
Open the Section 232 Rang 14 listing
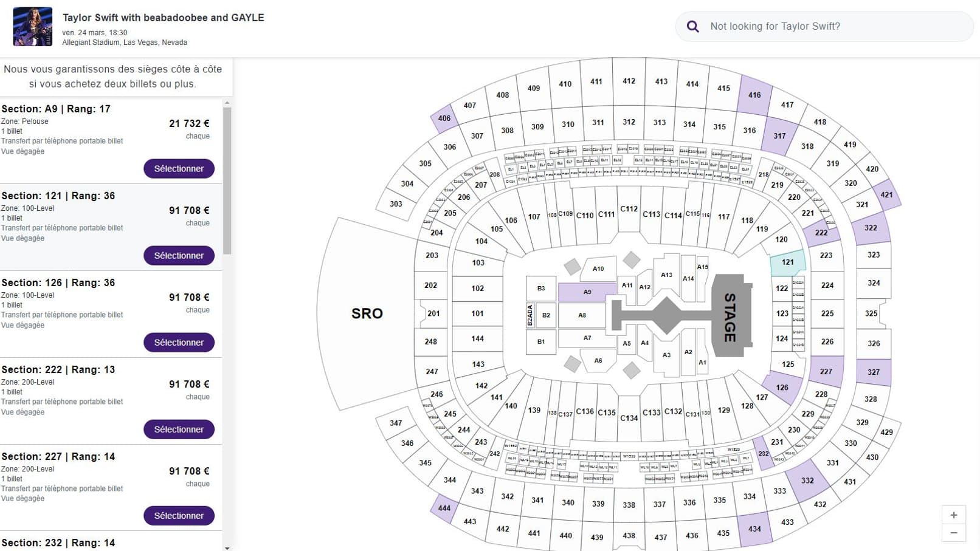(x=58, y=542)
